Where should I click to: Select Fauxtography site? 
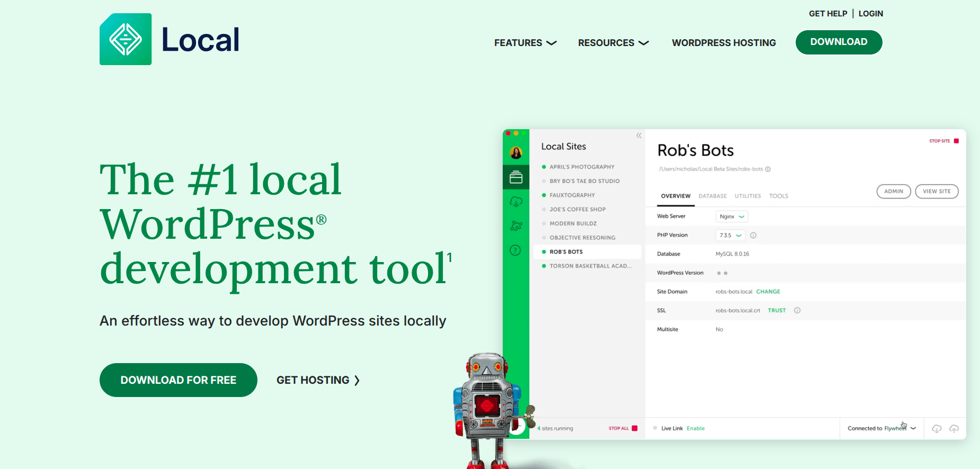pos(572,195)
